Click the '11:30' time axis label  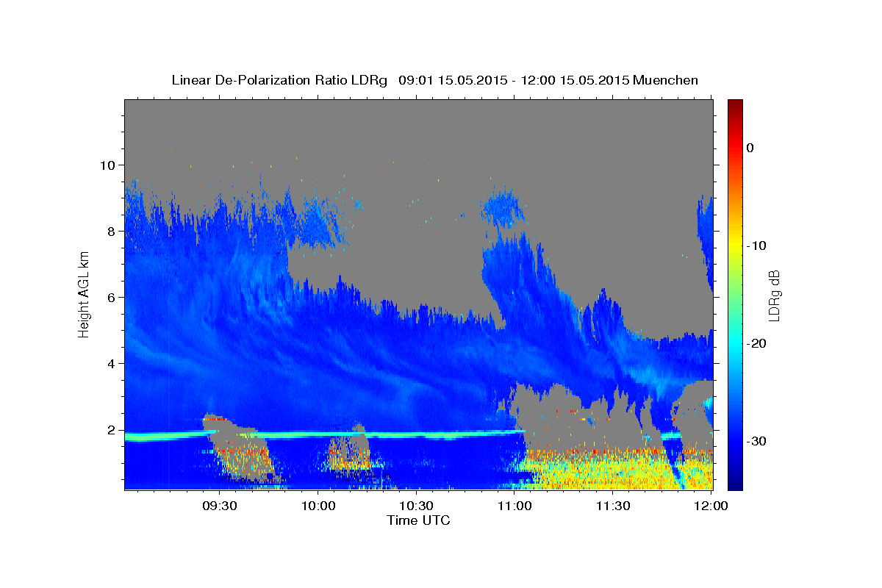click(x=613, y=506)
